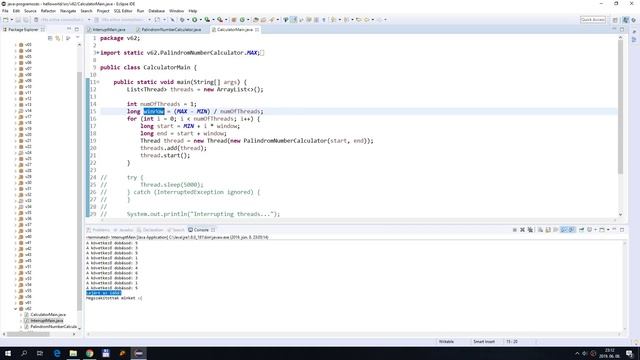Viewport: 640px width, 360px height.
Task: Open Windows notification center
Action: tap(630, 353)
